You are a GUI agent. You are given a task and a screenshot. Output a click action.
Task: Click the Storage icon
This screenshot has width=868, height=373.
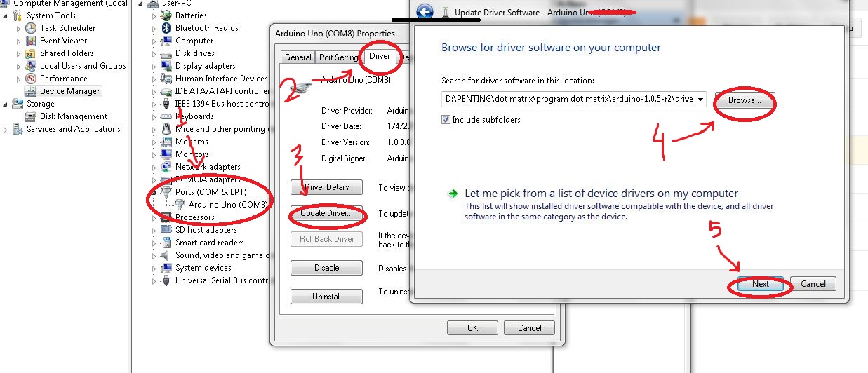[18, 104]
